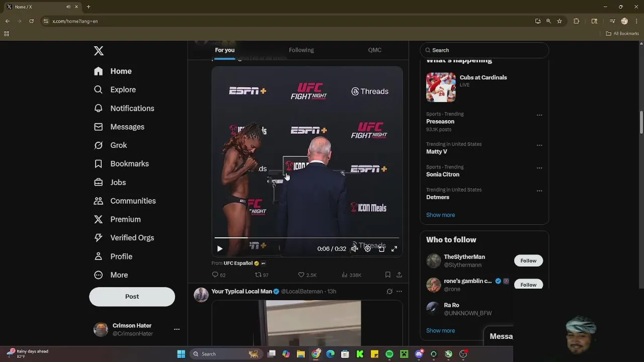644x362 pixels.
Task: Open Chrome extensions puzzle icon
Action: (x=577, y=21)
